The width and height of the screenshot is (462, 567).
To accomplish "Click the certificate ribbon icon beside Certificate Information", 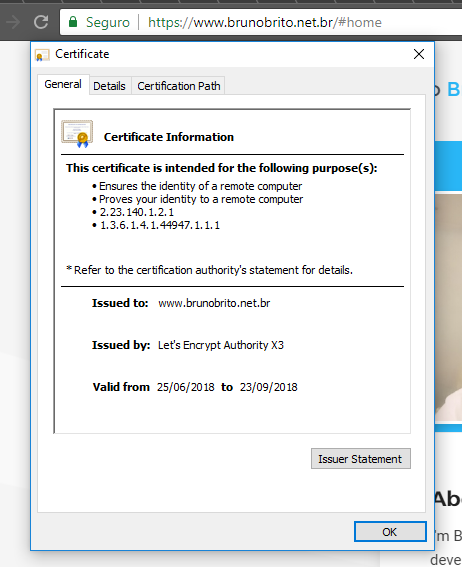I will pyautogui.click(x=77, y=134).
